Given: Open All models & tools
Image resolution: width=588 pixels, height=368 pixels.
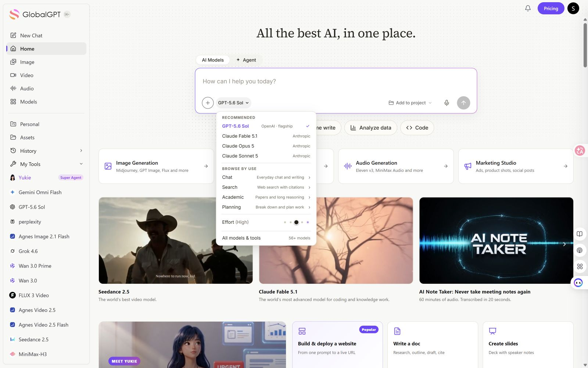Looking at the screenshot, I should tap(266, 238).
